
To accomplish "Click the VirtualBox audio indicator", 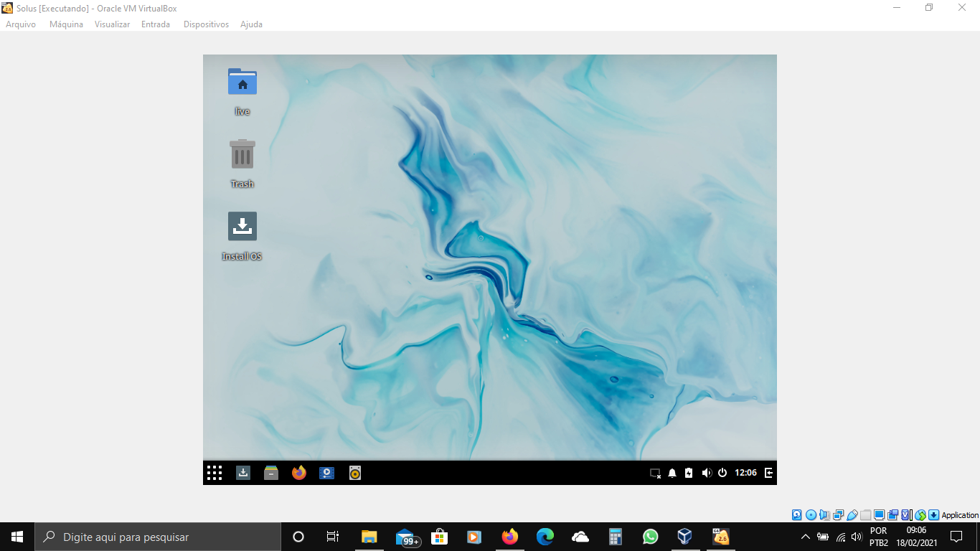I will click(x=824, y=515).
